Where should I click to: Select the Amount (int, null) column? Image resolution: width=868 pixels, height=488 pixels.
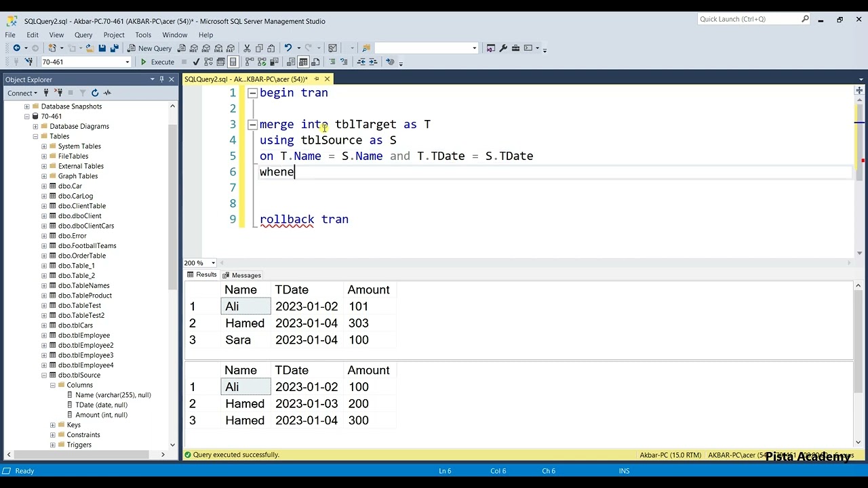[x=101, y=415]
